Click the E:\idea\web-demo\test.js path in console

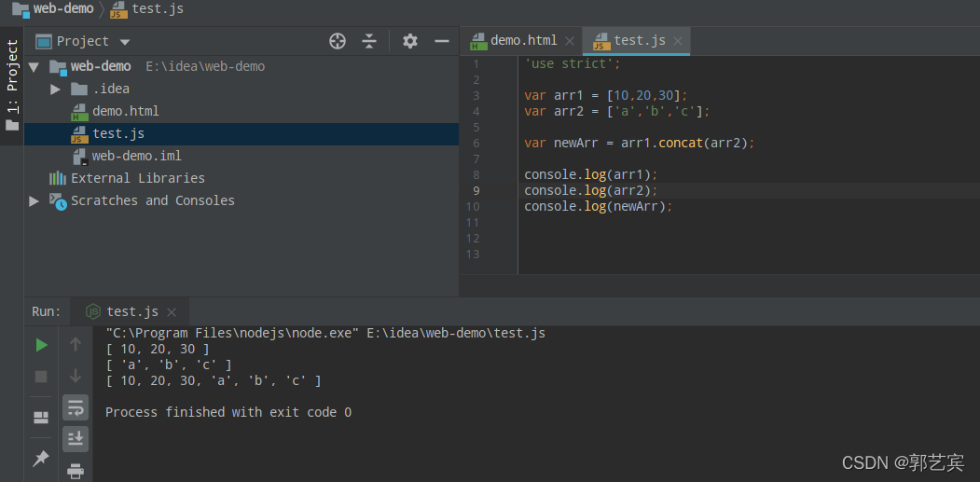coord(456,333)
